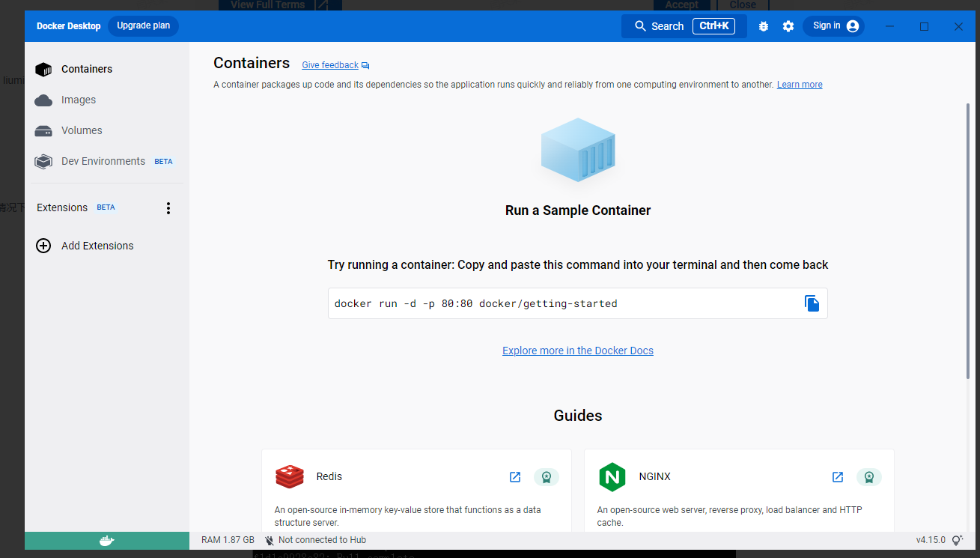Open Settings gear icon
980x558 pixels.
pos(788,26)
